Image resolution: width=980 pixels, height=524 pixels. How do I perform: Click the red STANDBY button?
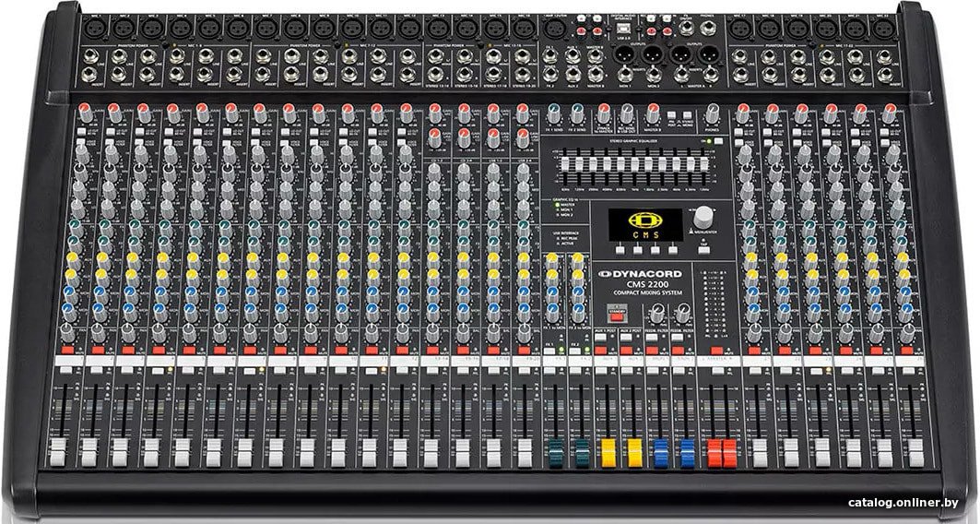point(616,317)
